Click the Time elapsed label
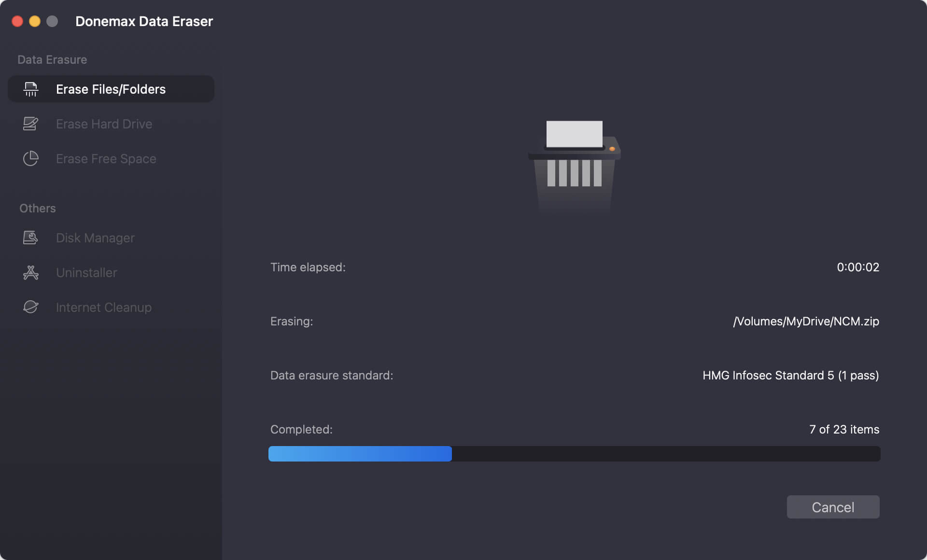Screen dimensions: 927x560 308,267
